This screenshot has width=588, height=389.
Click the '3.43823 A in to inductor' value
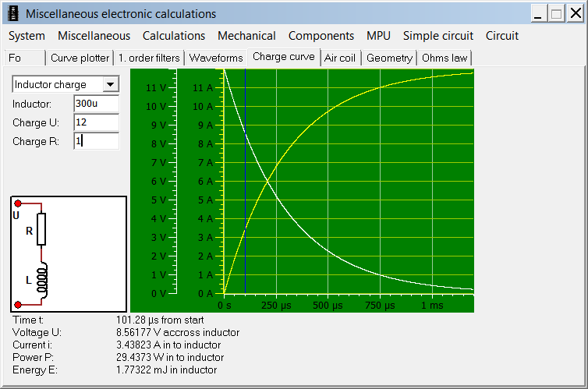point(168,345)
